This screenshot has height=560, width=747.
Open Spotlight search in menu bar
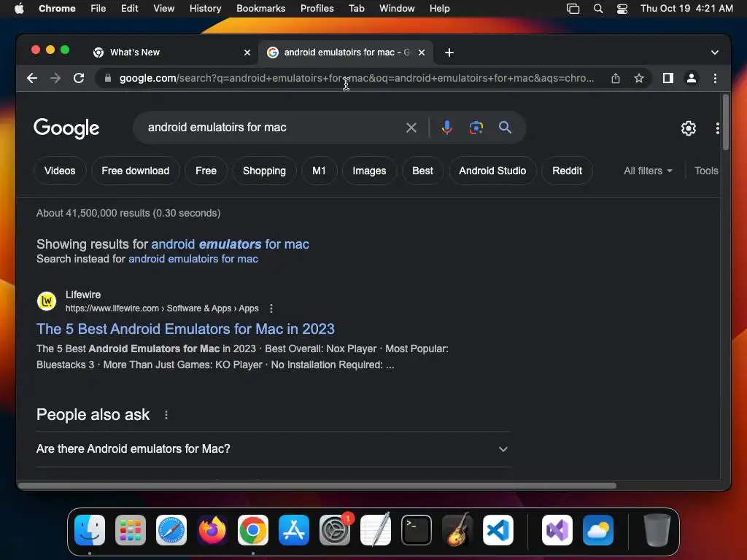pyautogui.click(x=598, y=9)
